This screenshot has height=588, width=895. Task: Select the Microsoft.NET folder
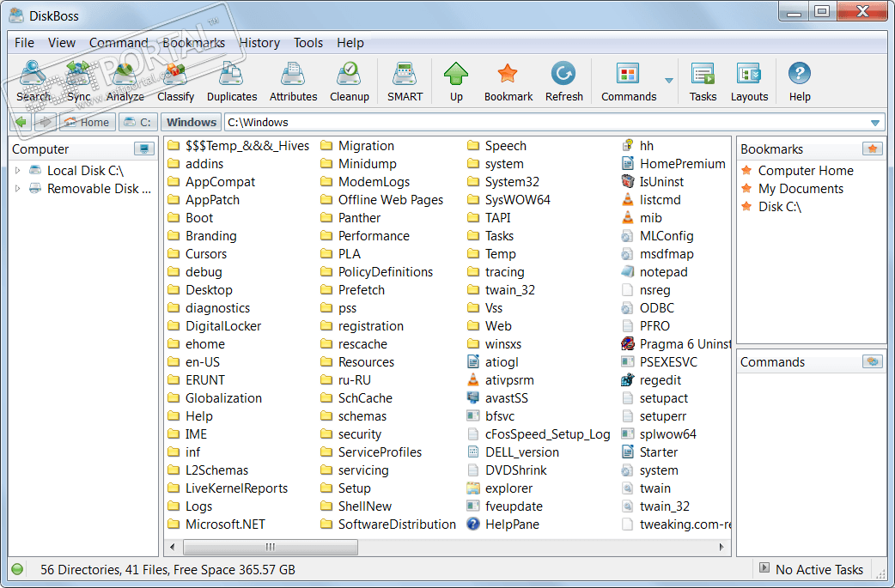216,524
